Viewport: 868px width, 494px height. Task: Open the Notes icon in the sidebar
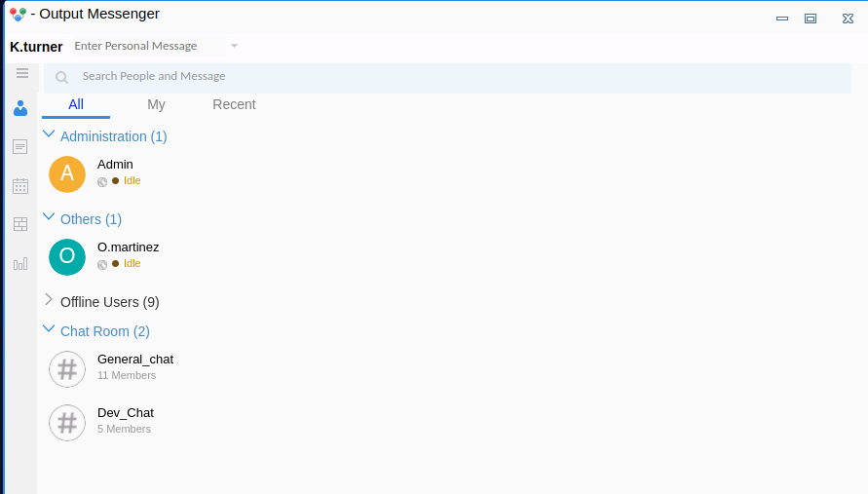click(20, 147)
